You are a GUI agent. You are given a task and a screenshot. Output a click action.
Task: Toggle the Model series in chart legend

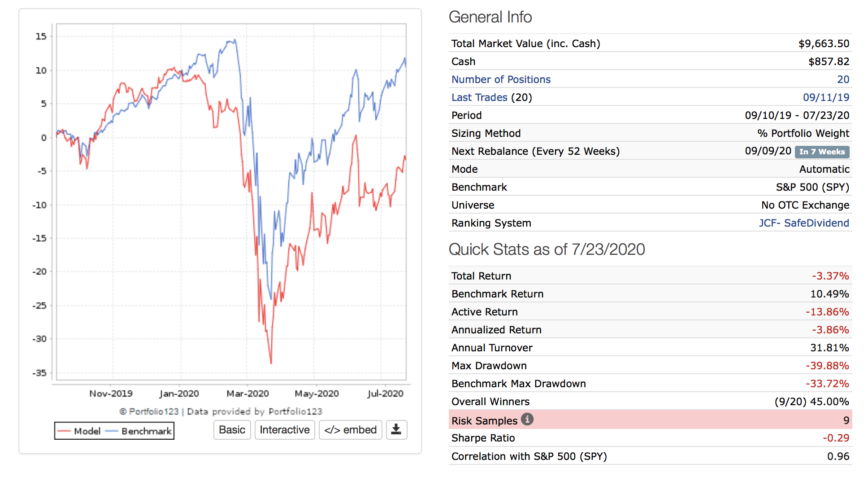click(87, 431)
